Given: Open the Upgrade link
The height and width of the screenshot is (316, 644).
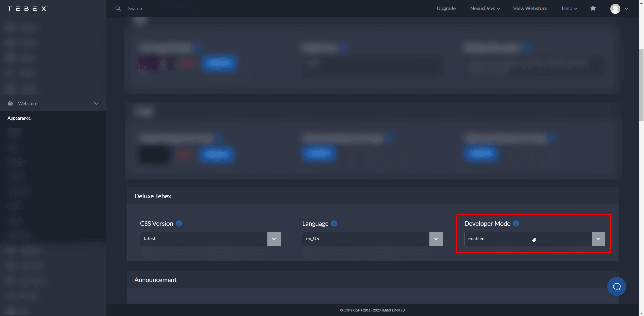Looking at the screenshot, I should tap(446, 8).
